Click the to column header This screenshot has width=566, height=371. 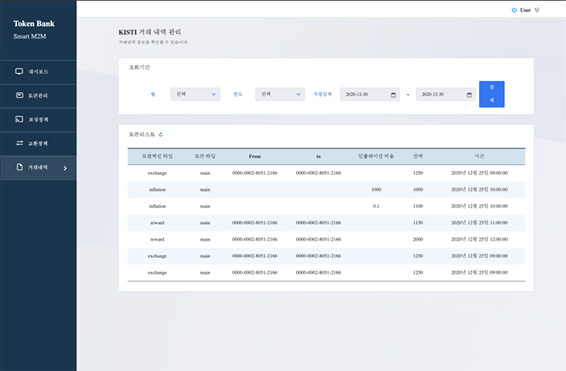318,156
